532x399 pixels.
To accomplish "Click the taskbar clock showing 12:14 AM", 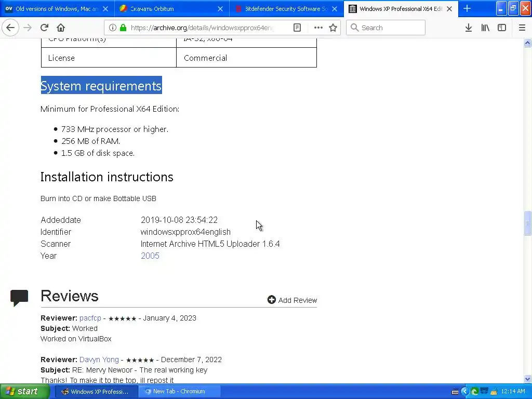I will [513, 392].
